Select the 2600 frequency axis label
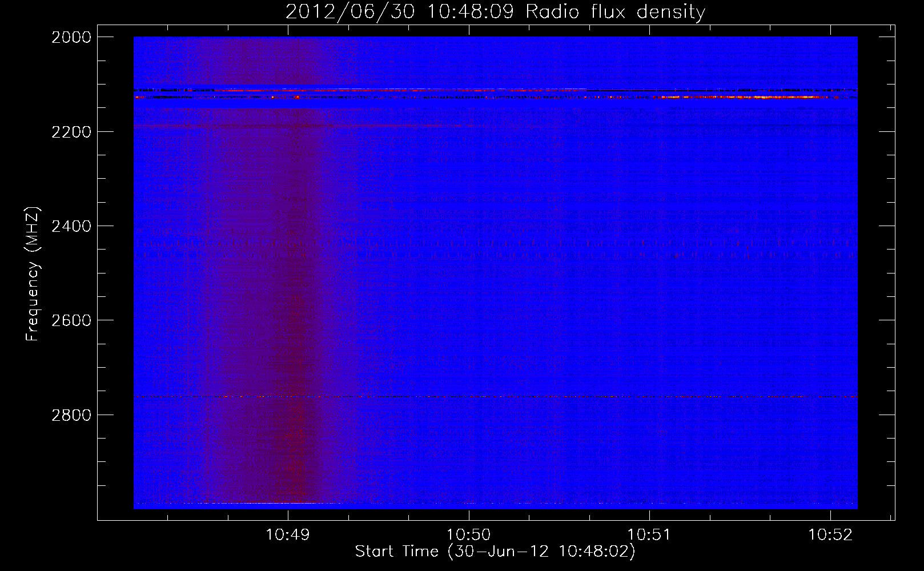 (x=71, y=320)
